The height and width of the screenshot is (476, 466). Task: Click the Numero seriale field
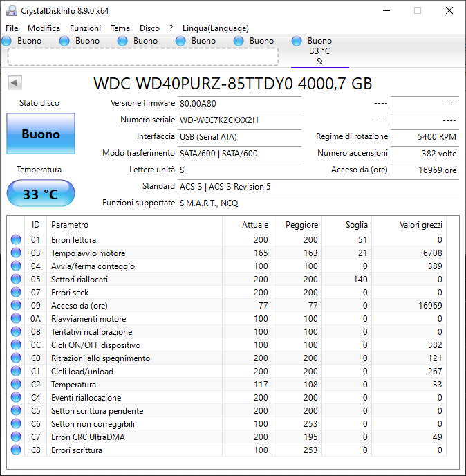[239, 120]
